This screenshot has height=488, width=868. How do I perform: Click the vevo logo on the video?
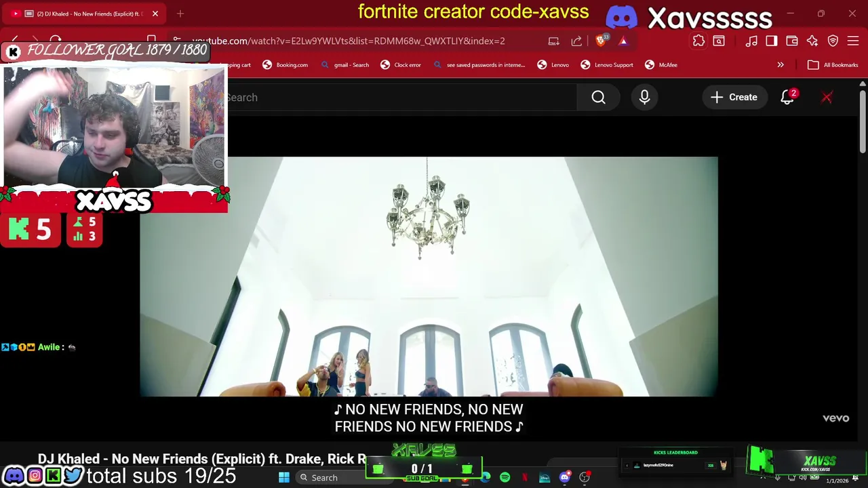click(x=835, y=418)
